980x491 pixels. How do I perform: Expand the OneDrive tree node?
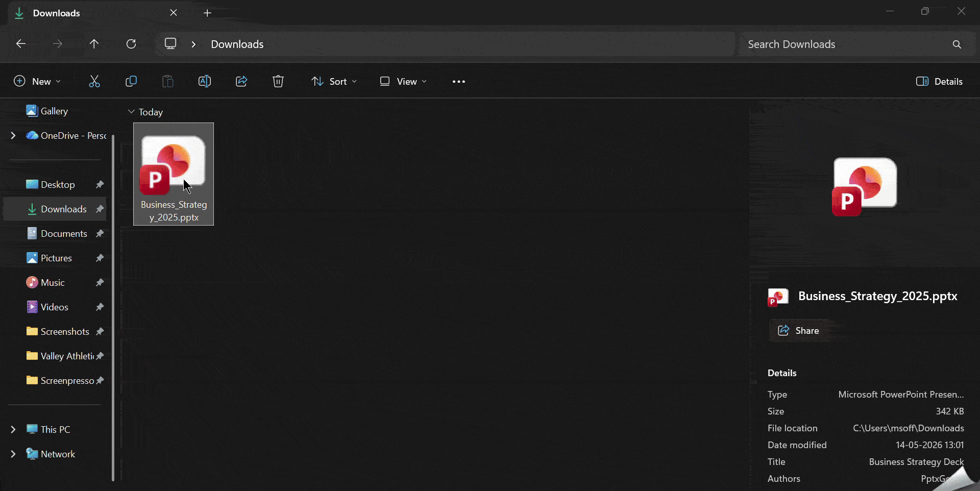click(x=13, y=136)
